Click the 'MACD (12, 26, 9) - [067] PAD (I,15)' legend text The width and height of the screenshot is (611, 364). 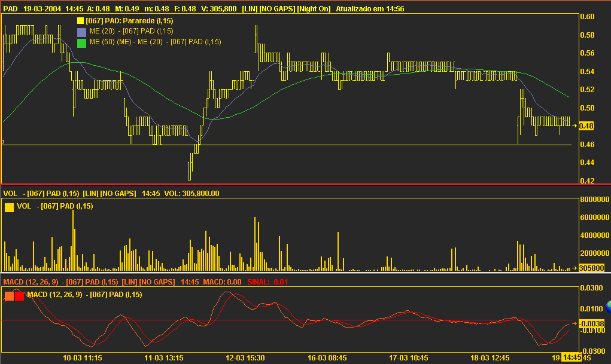(x=84, y=294)
